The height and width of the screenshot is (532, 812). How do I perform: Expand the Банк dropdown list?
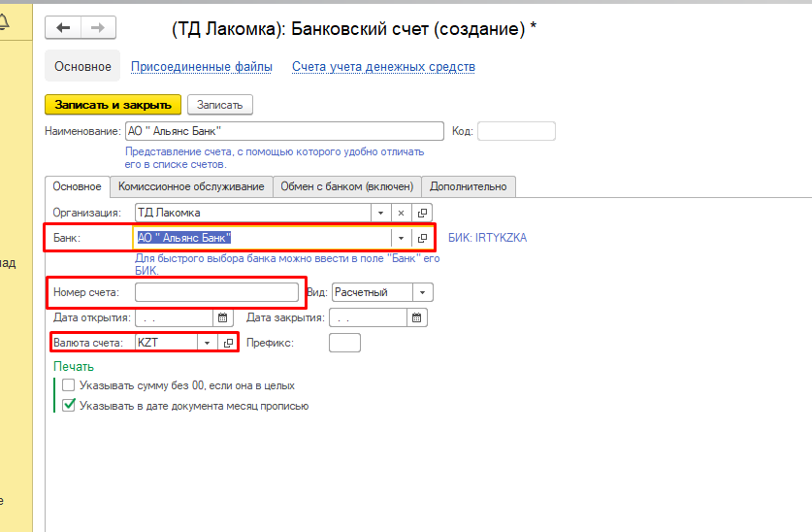401,238
